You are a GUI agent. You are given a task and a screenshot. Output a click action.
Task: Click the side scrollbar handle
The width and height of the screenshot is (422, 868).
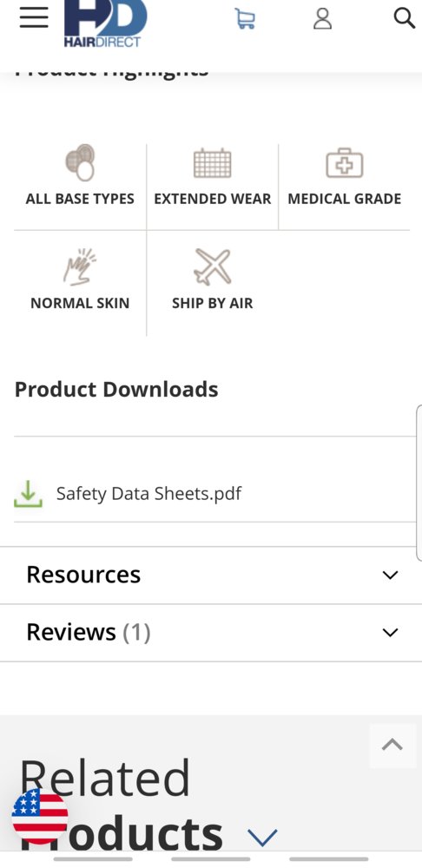pos(419,483)
